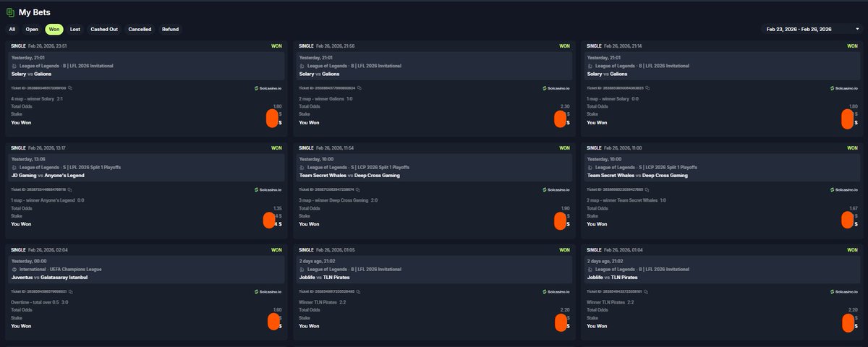Click the esports icon in the 21:56 bet

302,66
